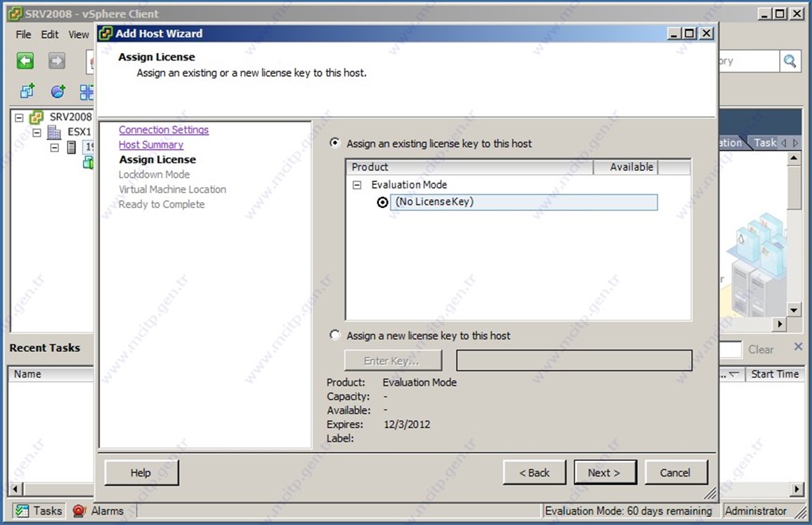The width and height of the screenshot is (812, 525).
Task: Open the View menu
Action: pyautogui.click(x=78, y=34)
